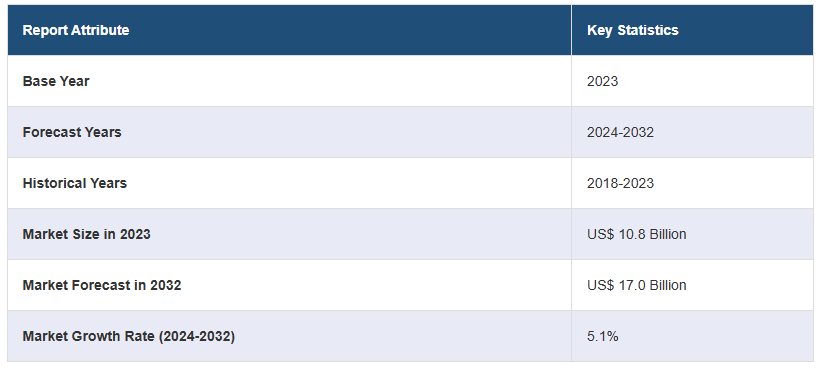Screen dimensions: 830x368
Task: Select the Market Size in 2023 label
Action: (x=86, y=234)
